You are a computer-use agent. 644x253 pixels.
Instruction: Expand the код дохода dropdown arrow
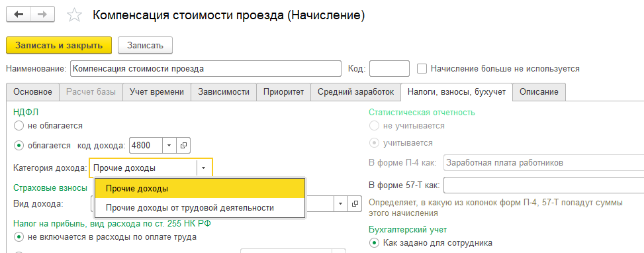click(169, 145)
